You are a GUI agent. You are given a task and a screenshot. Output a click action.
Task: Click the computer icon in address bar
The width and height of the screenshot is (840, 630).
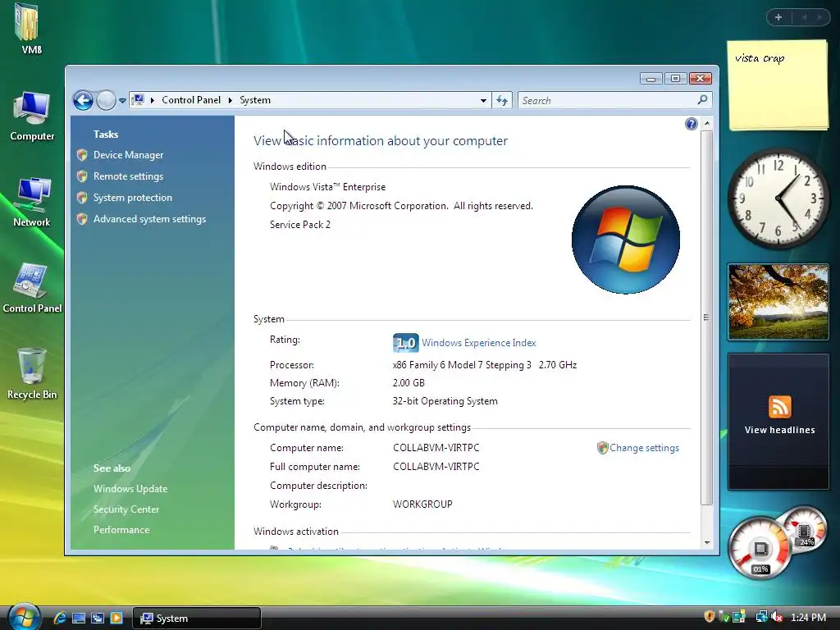click(x=138, y=99)
